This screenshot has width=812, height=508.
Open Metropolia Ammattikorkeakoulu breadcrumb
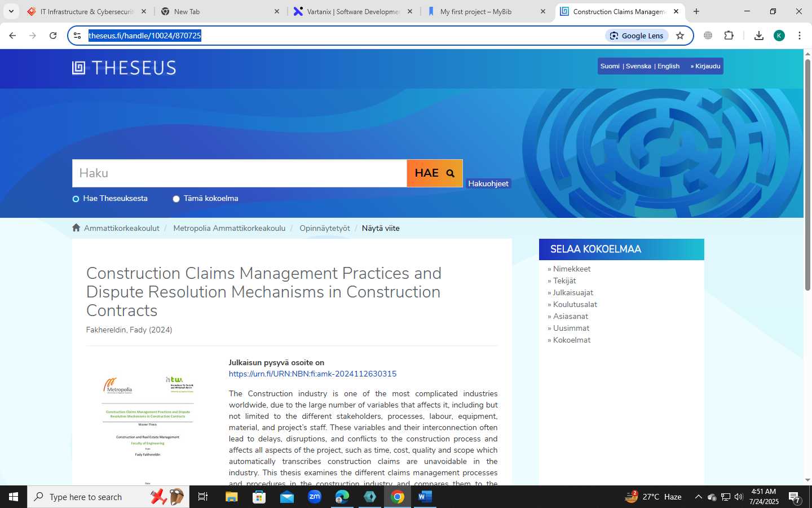[x=230, y=228]
